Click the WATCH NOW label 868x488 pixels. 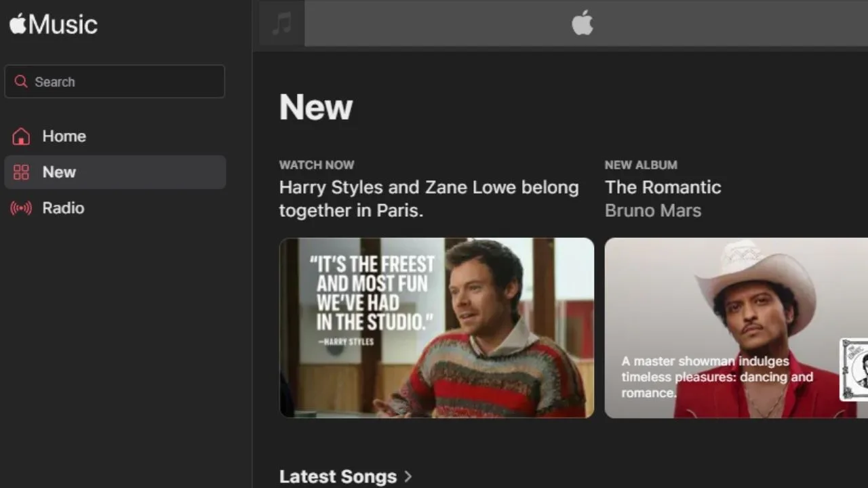(x=317, y=165)
